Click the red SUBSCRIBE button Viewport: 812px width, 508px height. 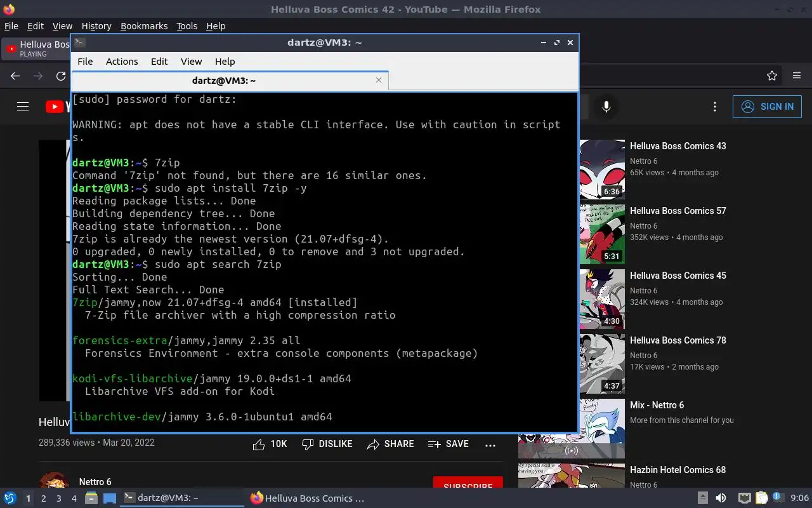[x=468, y=484]
